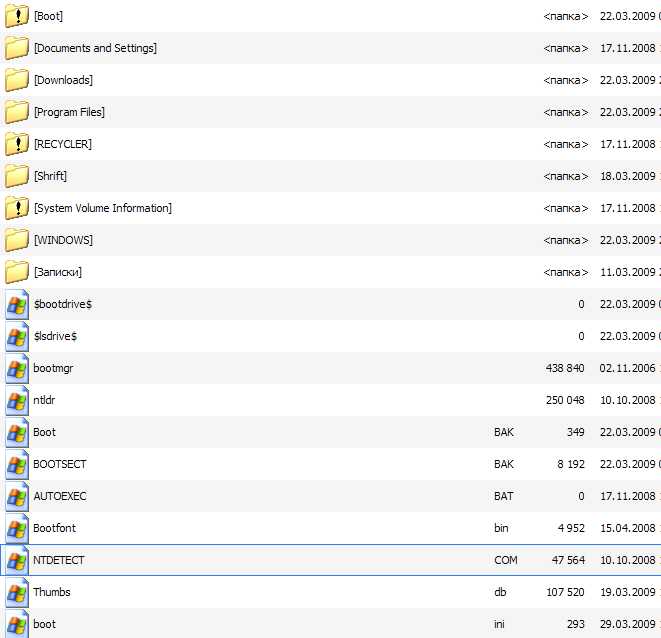Click the 47 564 size of NTDETECT
The width and height of the screenshot is (661, 638).
pyautogui.click(x=568, y=561)
